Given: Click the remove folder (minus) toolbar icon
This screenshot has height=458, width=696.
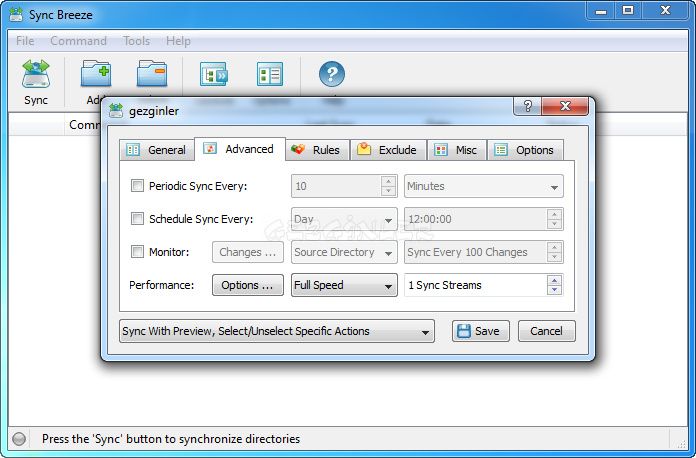Looking at the screenshot, I should (152, 74).
